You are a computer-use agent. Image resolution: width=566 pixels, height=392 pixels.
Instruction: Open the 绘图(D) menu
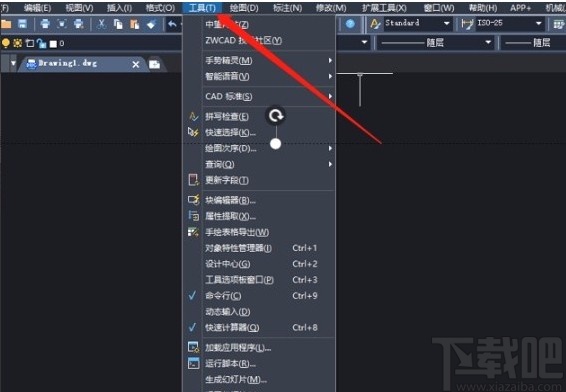coord(244,8)
